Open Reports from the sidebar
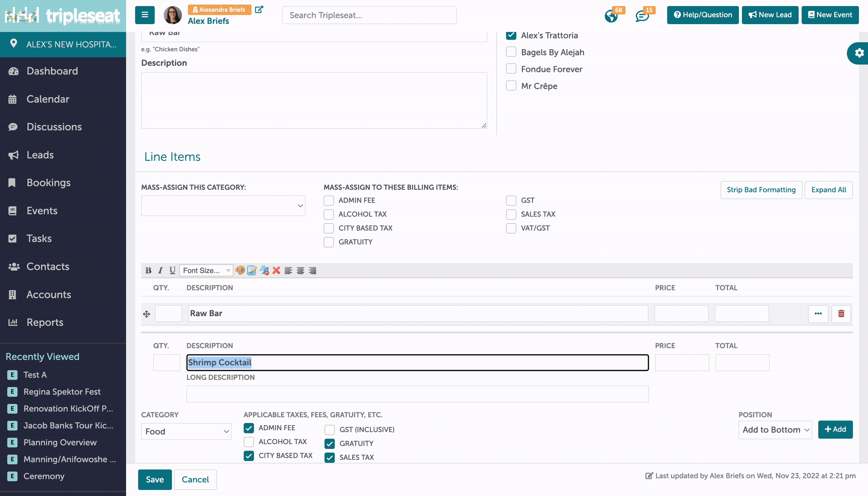The width and height of the screenshot is (868, 496). pyautogui.click(x=45, y=322)
